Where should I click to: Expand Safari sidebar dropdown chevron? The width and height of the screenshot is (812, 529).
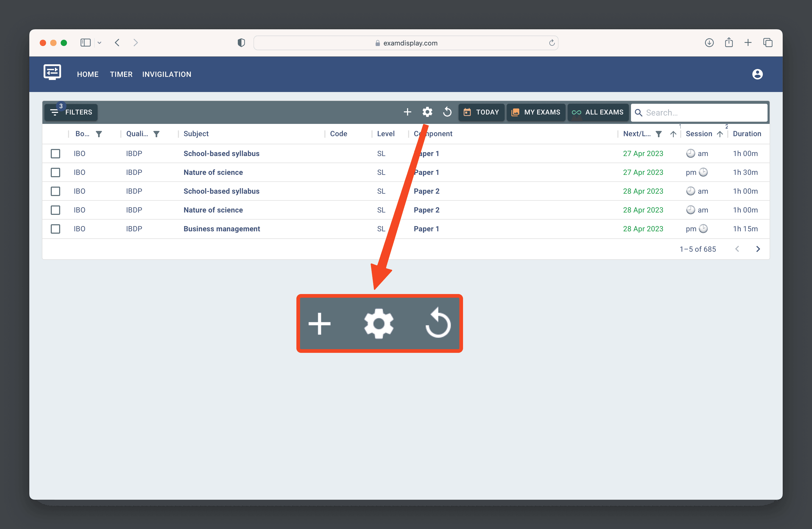point(99,43)
